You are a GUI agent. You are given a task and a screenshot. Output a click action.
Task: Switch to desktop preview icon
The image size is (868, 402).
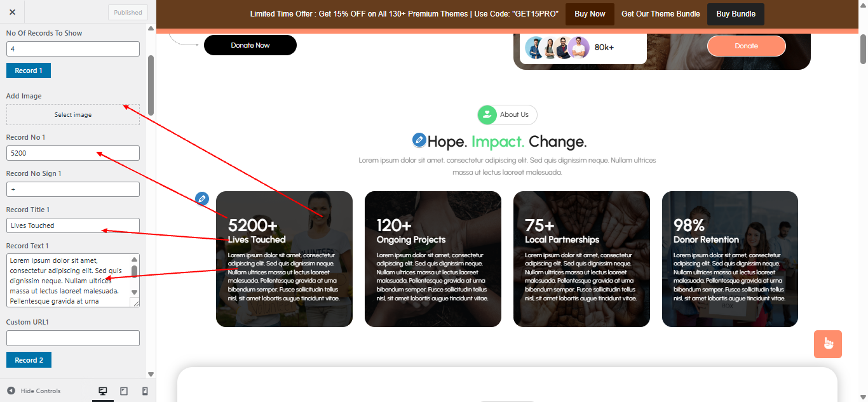pos(103,391)
